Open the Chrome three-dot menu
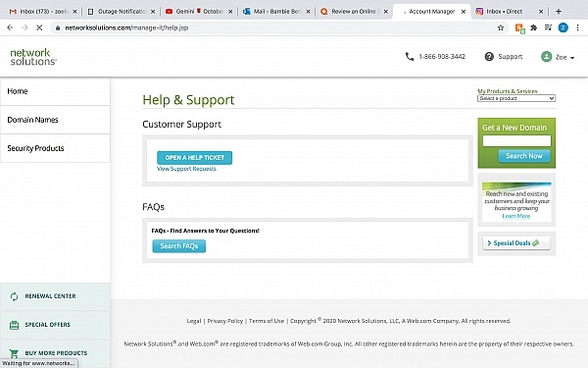 [x=577, y=27]
